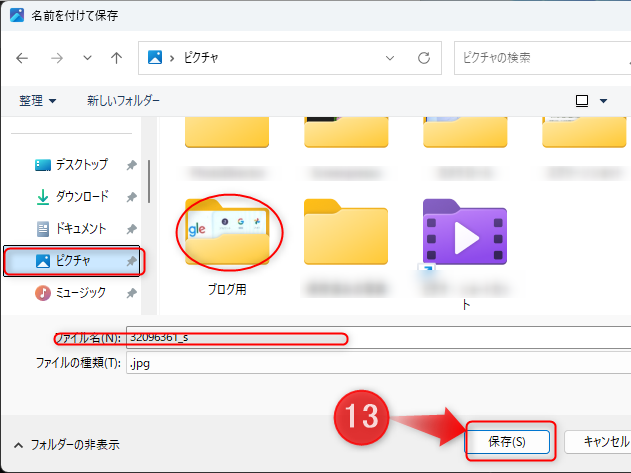Open the view options dropdown arrow
The width and height of the screenshot is (631, 473).
pyautogui.click(x=603, y=101)
